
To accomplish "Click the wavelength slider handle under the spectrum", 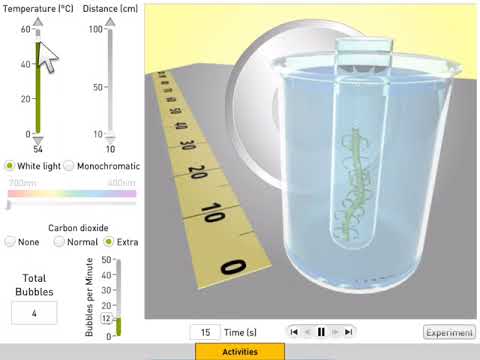I will tap(8, 205).
